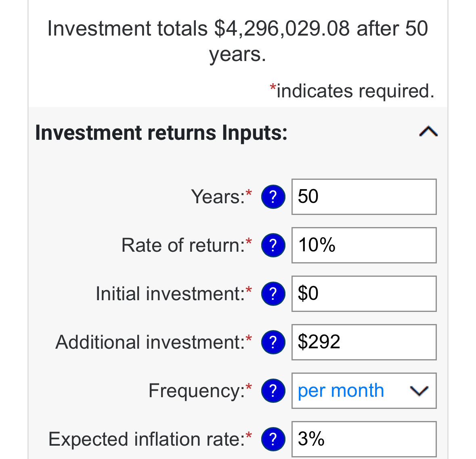Viewport: 476px width, 459px height.
Task: Click the Rate of return 10% field
Action: tap(364, 245)
